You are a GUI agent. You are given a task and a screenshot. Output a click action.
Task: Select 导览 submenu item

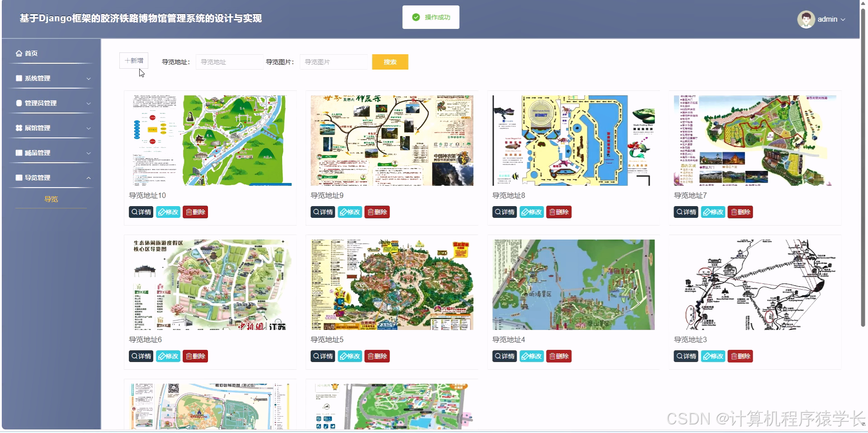pos(51,199)
